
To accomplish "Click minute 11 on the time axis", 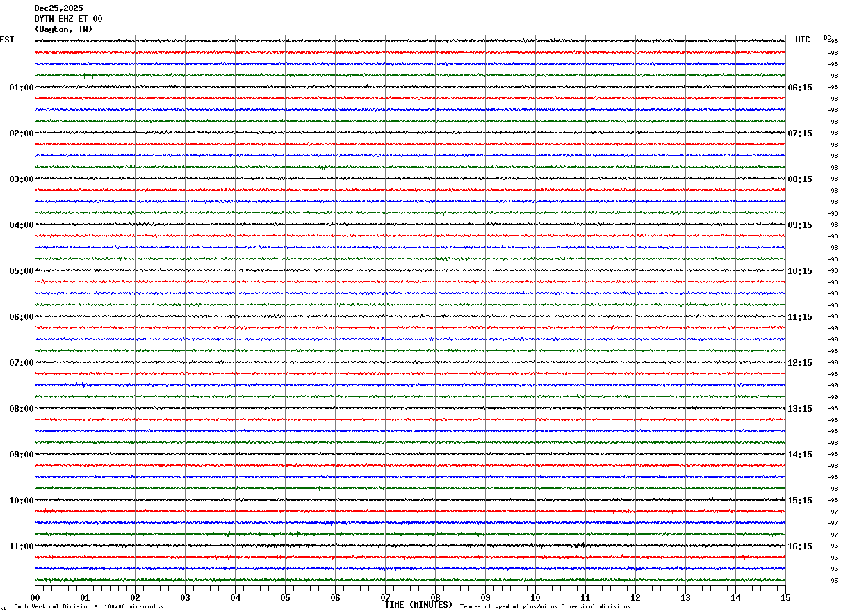I will click(585, 597).
